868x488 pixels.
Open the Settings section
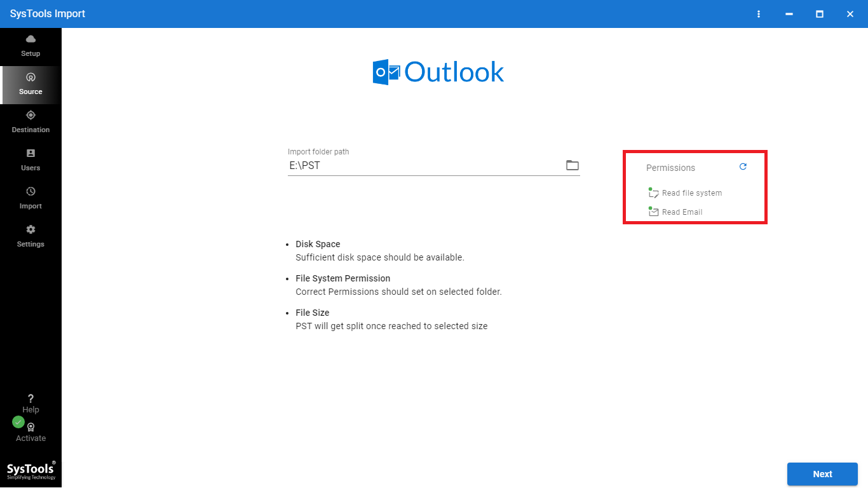pyautogui.click(x=31, y=237)
